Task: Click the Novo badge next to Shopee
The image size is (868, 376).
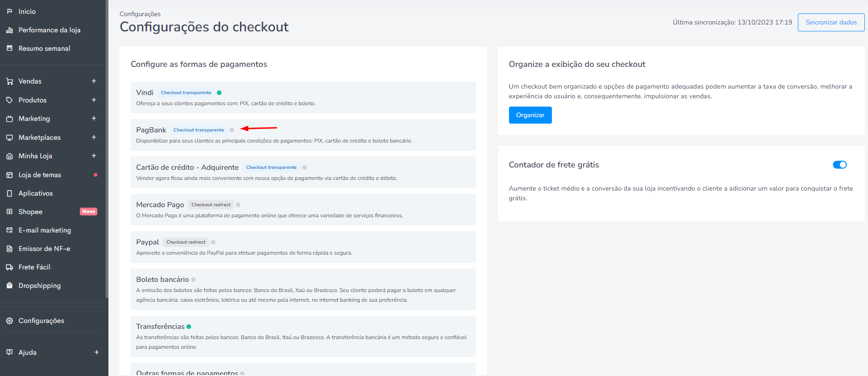Action: [x=89, y=212]
